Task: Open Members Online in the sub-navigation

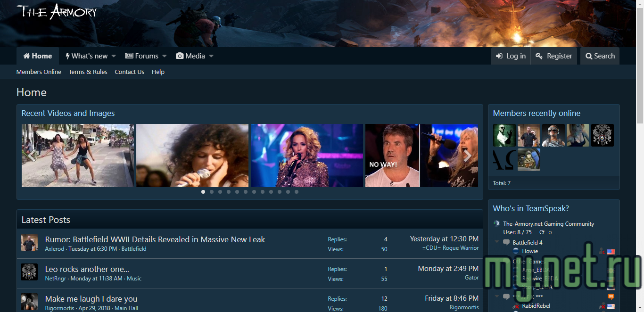Action: pyautogui.click(x=39, y=72)
